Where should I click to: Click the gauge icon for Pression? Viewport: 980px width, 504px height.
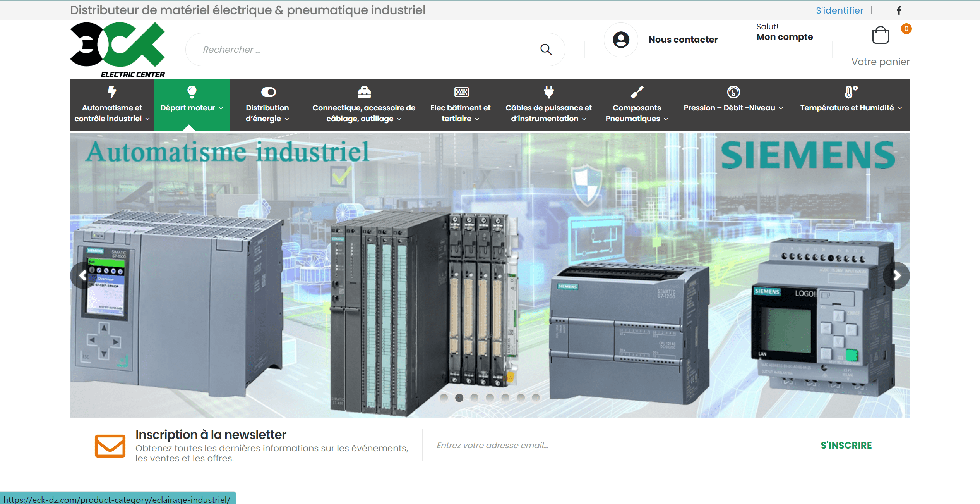tap(733, 92)
